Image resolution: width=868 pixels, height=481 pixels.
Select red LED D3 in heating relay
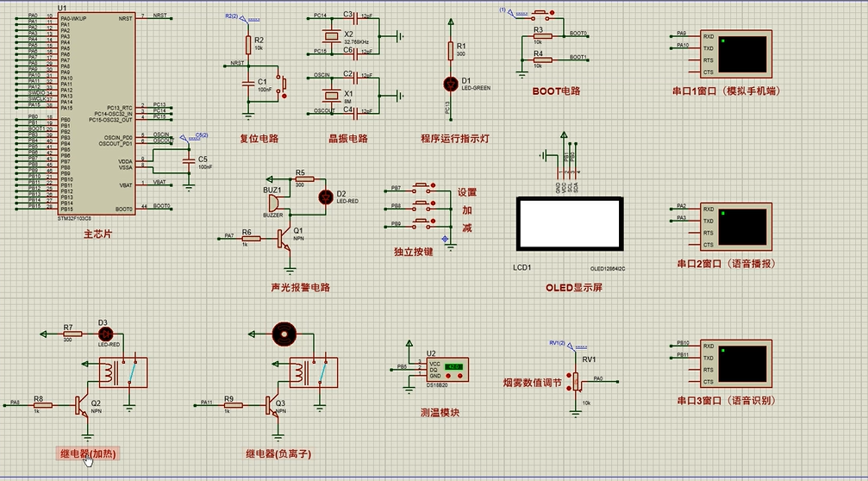105,334
